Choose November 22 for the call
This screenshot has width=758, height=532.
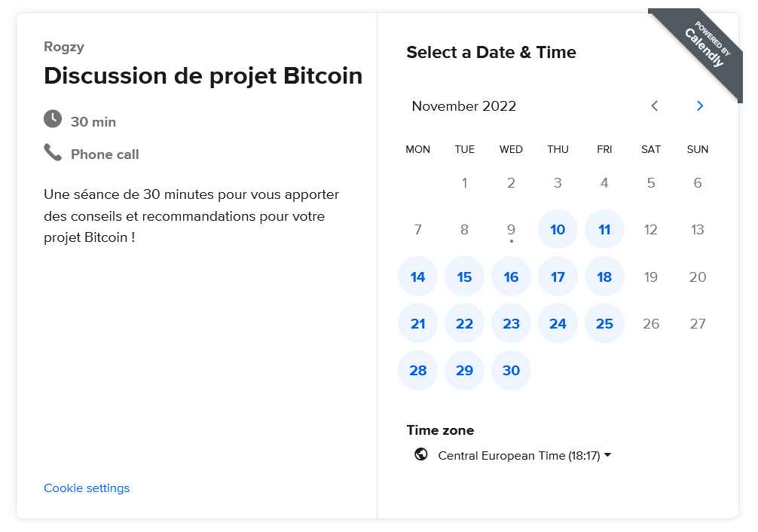[464, 323]
